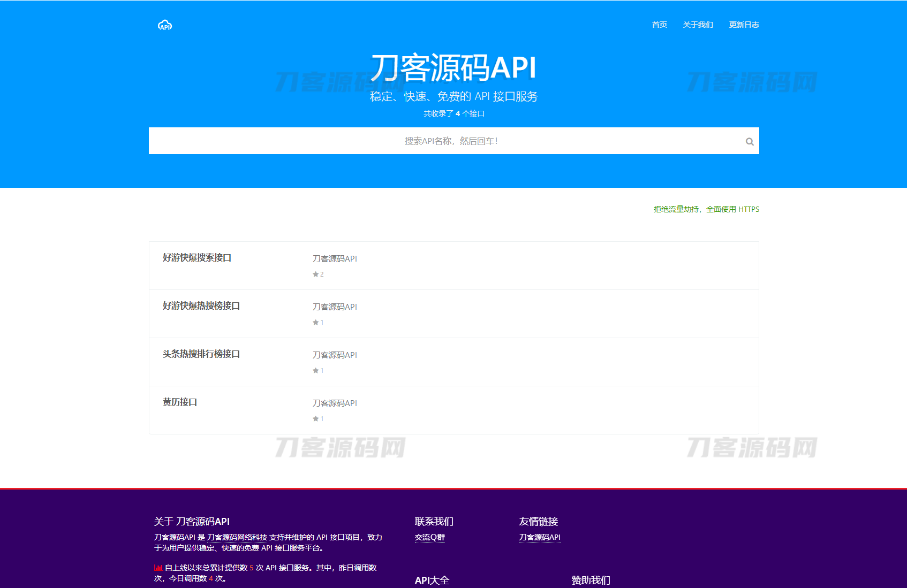Click the API search input box
The image size is (907, 588).
click(454, 141)
